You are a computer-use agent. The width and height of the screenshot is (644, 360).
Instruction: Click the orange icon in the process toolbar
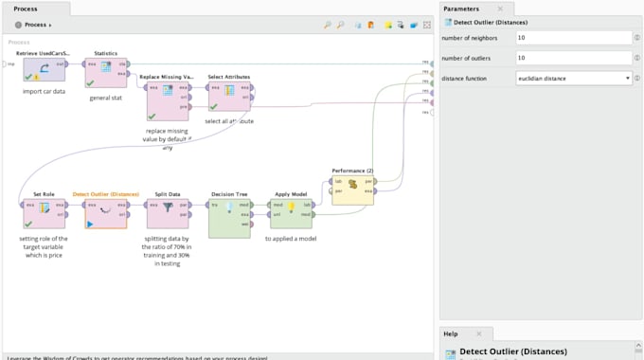pyautogui.click(x=371, y=25)
